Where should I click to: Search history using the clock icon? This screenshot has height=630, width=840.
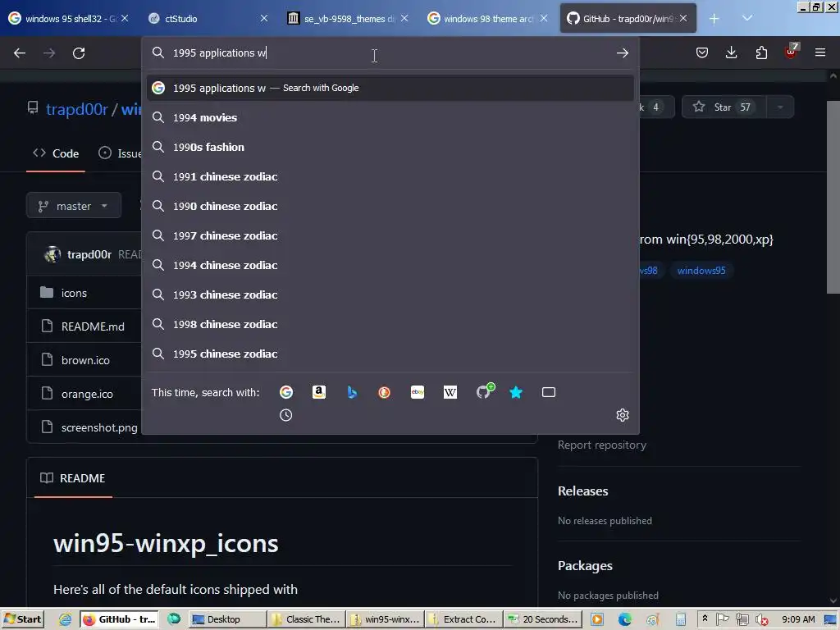click(x=286, y=414)
